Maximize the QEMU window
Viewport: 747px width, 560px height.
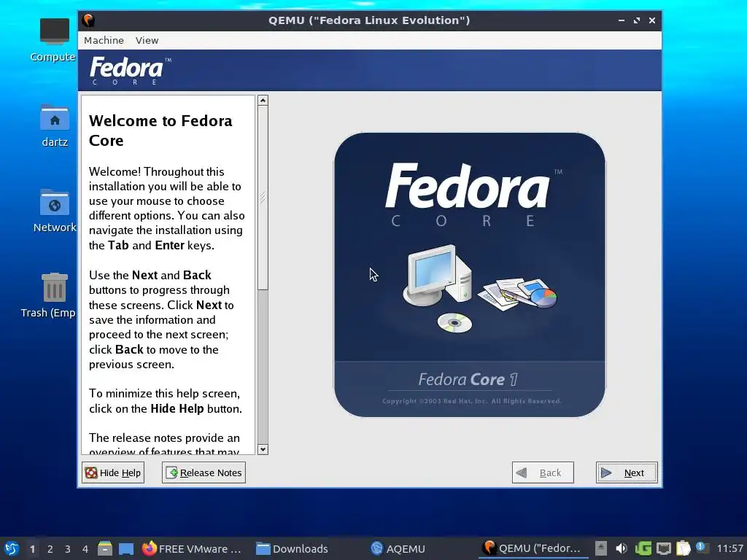pos(636,20)
